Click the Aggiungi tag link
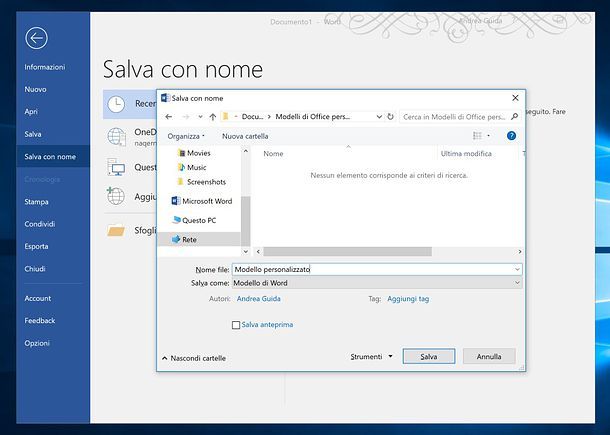The height and width of the screenshot is (435, 610). tap(408, 299)
